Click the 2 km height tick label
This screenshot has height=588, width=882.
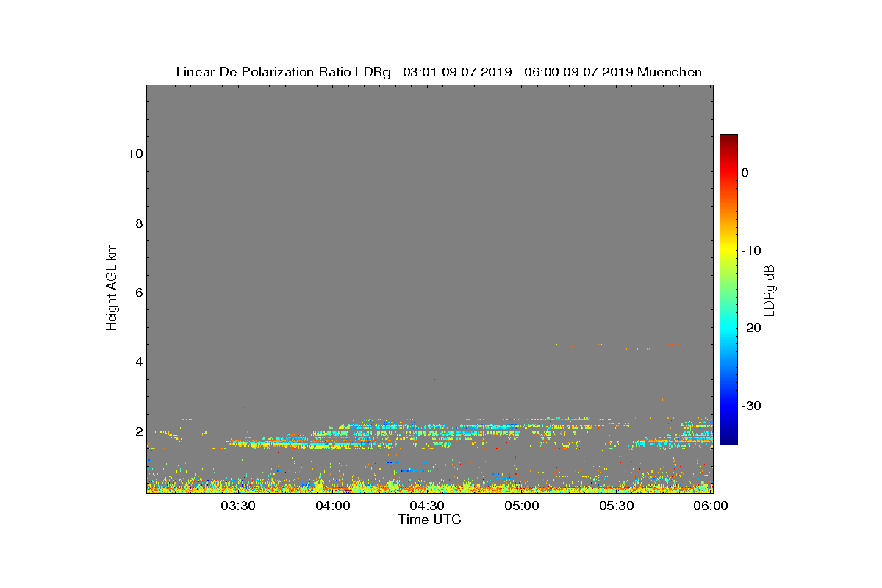(x=137, y=431)
